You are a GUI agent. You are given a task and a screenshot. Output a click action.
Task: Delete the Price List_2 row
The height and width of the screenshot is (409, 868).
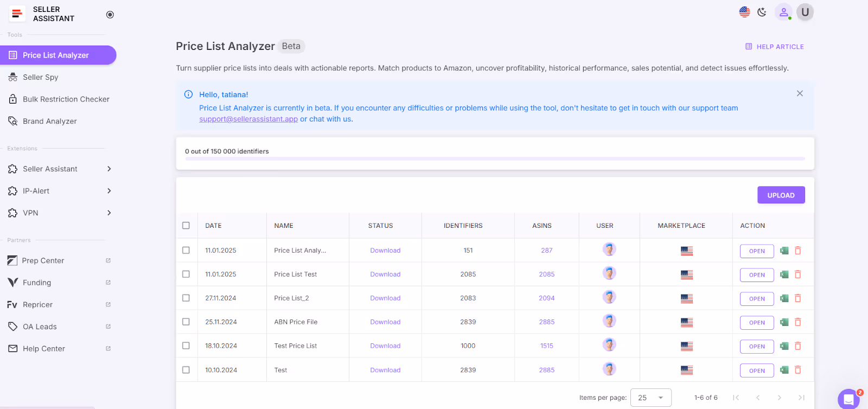798,298
